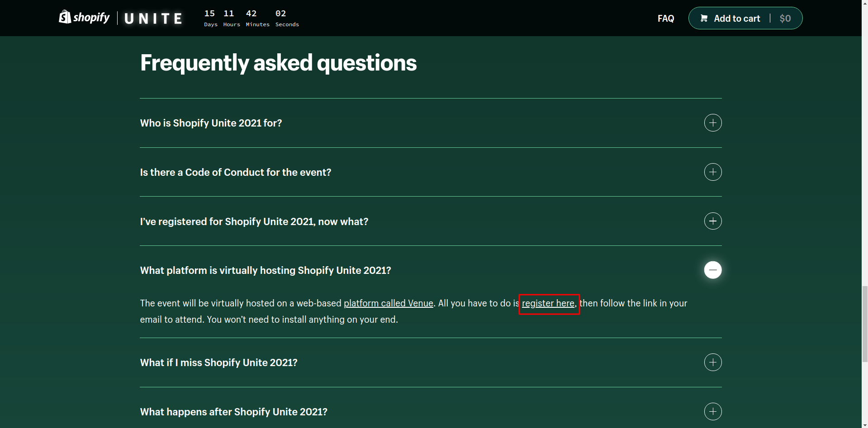868x428 pixels.
Task: Click the UNITE wordmark in header
Action: 153,19
